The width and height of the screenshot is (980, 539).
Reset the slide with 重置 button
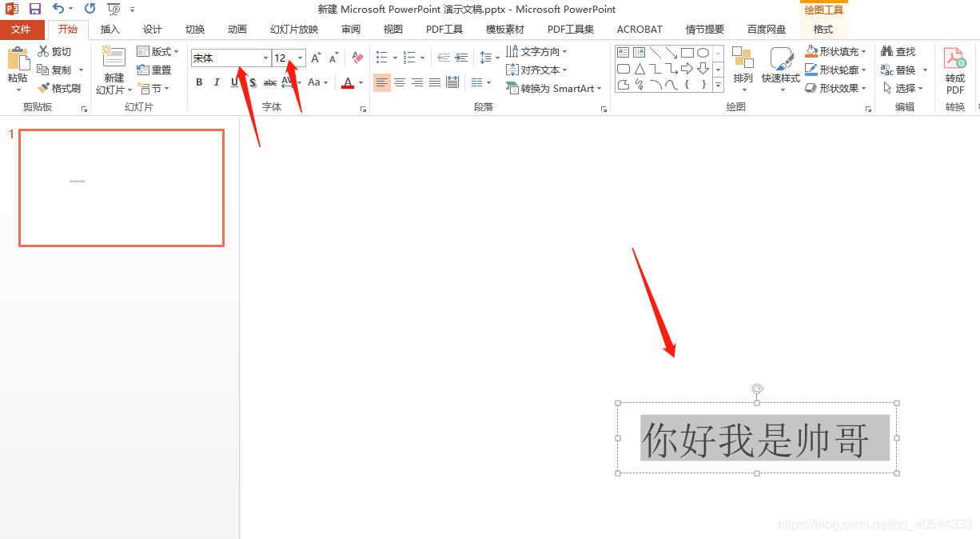point(154,70)
